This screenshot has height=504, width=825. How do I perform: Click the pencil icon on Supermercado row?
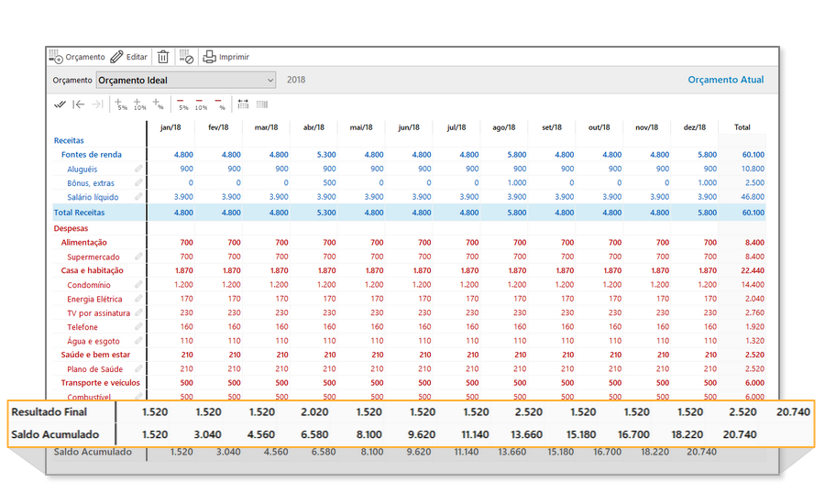pyautogui.click(x=138, y=257)
